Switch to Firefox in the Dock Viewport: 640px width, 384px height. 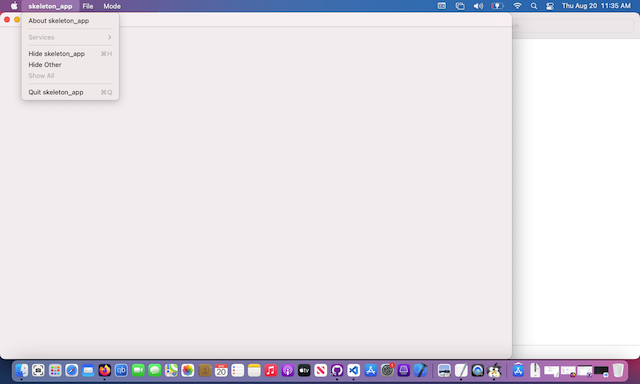(105, 371)
